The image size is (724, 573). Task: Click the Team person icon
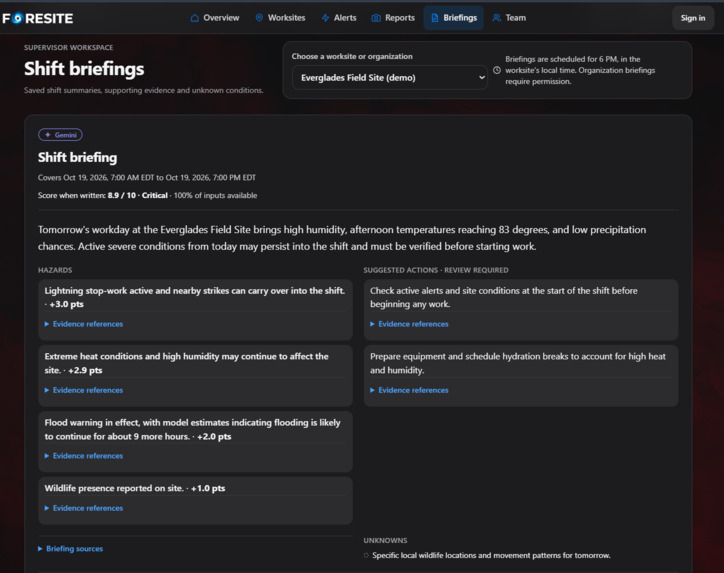[497, 18]
